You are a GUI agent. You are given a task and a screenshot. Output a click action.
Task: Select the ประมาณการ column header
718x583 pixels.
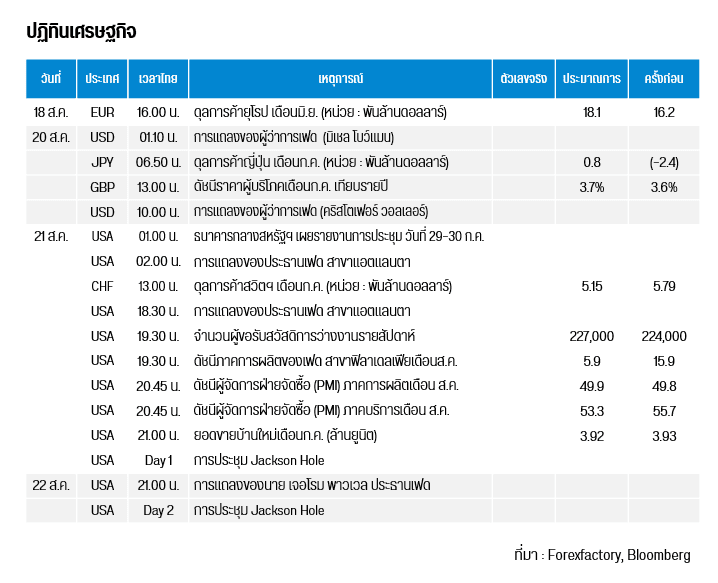click(591, 78)
